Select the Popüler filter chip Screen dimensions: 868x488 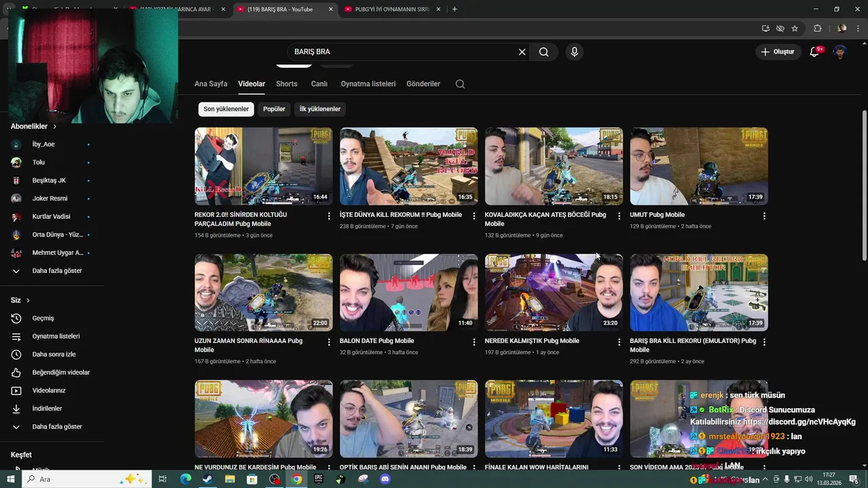pos(274,109)
